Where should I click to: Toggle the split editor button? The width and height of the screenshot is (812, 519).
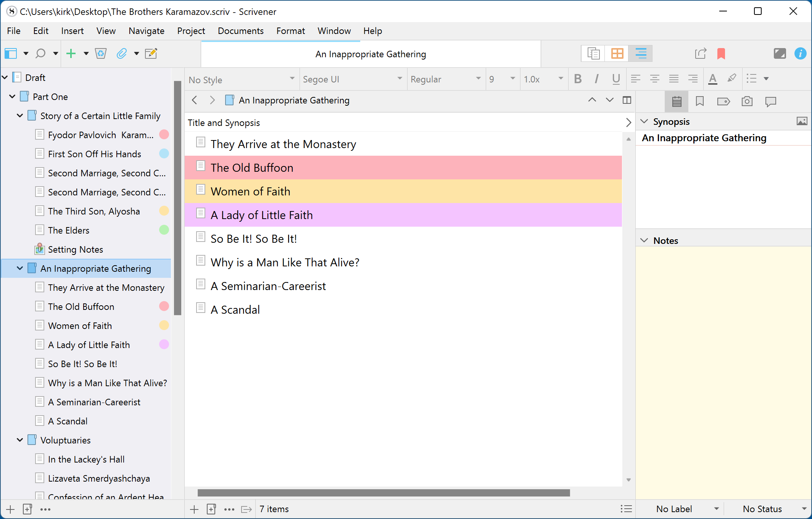coord(627,100)
